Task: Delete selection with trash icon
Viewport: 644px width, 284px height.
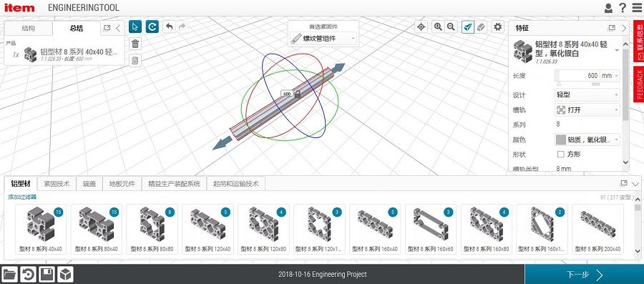Action: point(135,44)
